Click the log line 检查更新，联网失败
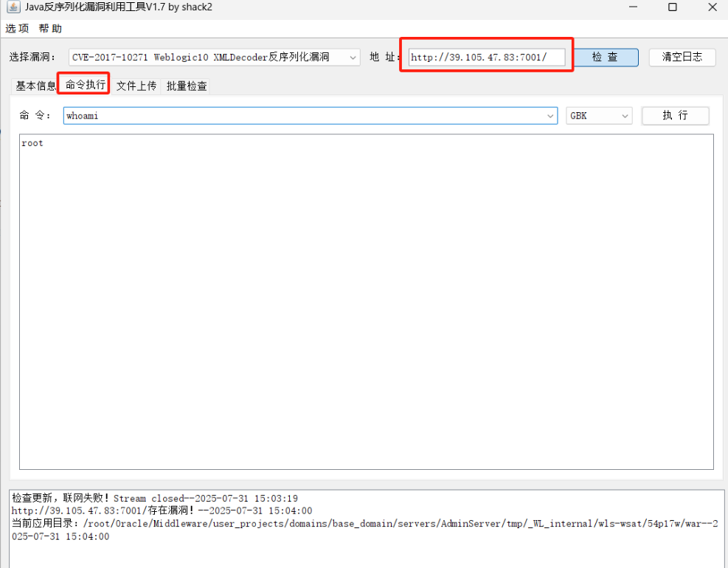The image size is (728, 568). [x=155, y=499]
